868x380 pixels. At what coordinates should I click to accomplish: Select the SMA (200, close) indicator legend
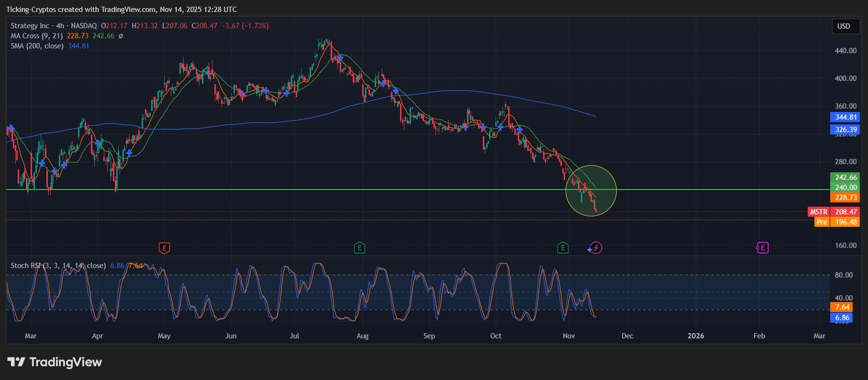[37, 46]
